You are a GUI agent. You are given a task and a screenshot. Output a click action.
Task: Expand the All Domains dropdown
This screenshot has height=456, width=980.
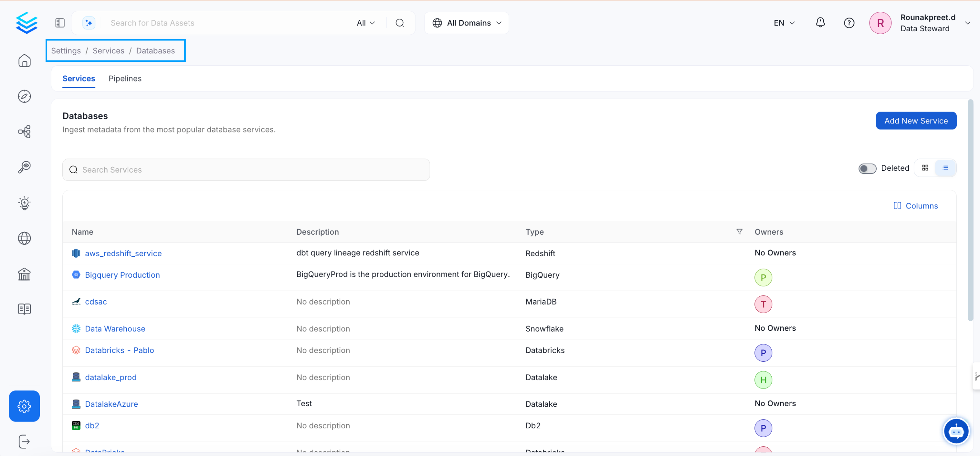pos(467,23)
